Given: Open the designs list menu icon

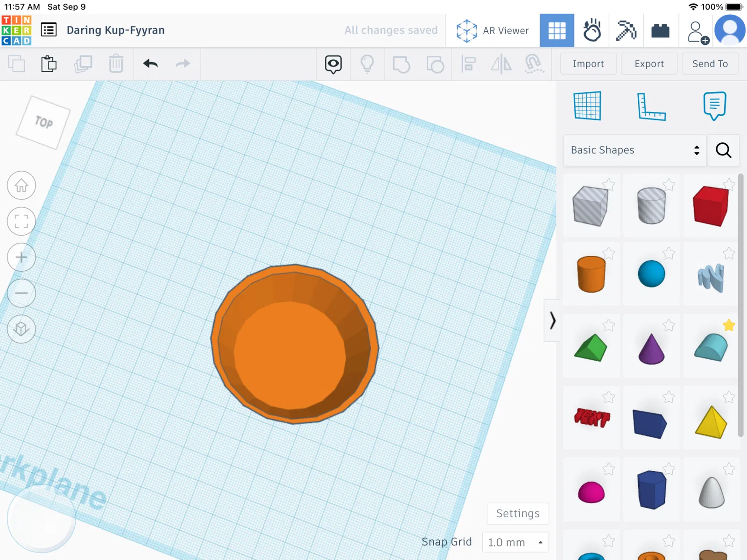Looking at the screenshot, I should point(49,30).
